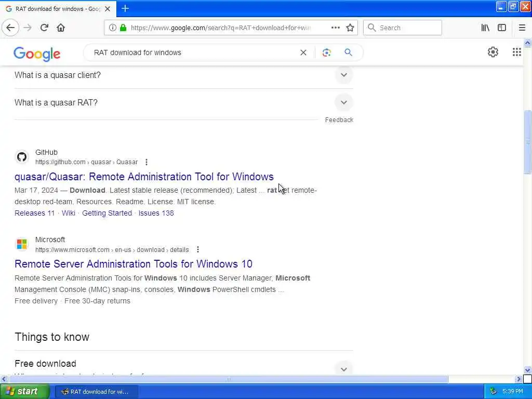Screen dimensions: 532x399
Task: Open the Library icon in toolbar
Action: pos(485,28)
